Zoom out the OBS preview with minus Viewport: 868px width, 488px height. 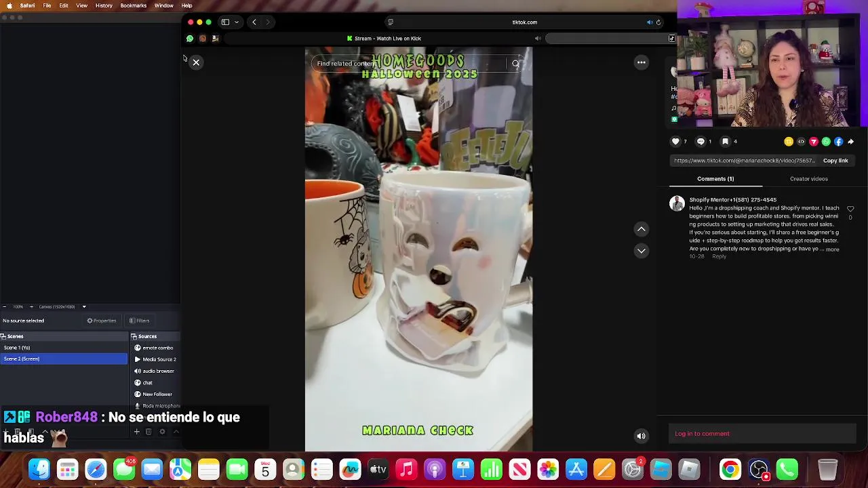click(5, 307)
